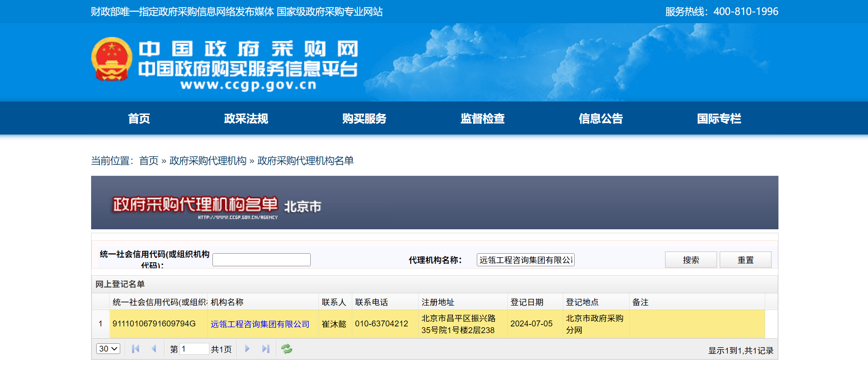
Task: Follow the 政府采购代理机构名单 breadcrumb link
Action: click(x=306, y=161)
